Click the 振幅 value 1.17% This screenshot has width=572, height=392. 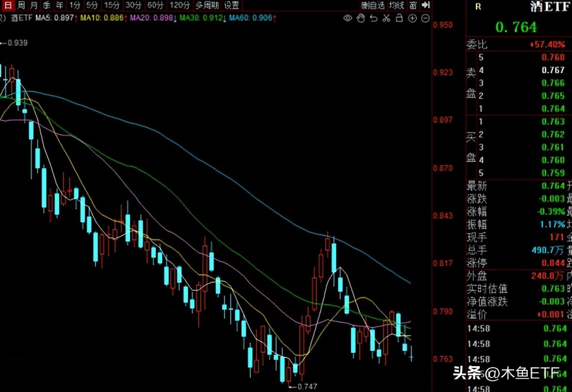pyautogui.click(x=553, y=224)
